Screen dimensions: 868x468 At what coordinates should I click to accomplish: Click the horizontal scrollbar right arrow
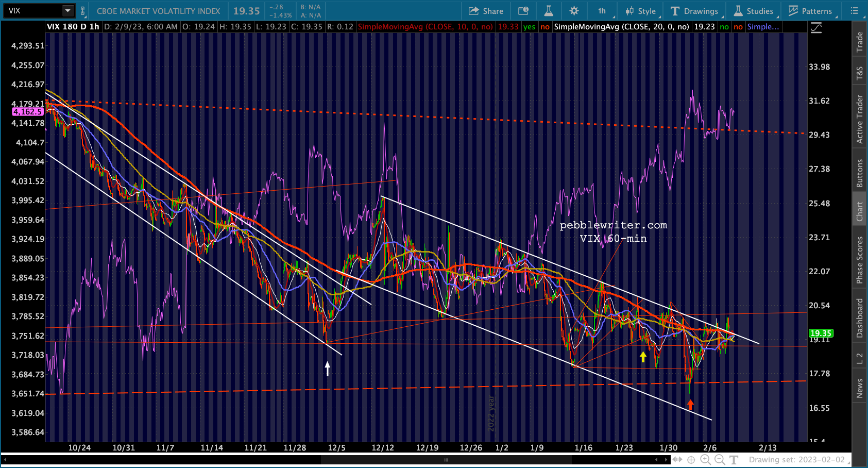[667, 459]
